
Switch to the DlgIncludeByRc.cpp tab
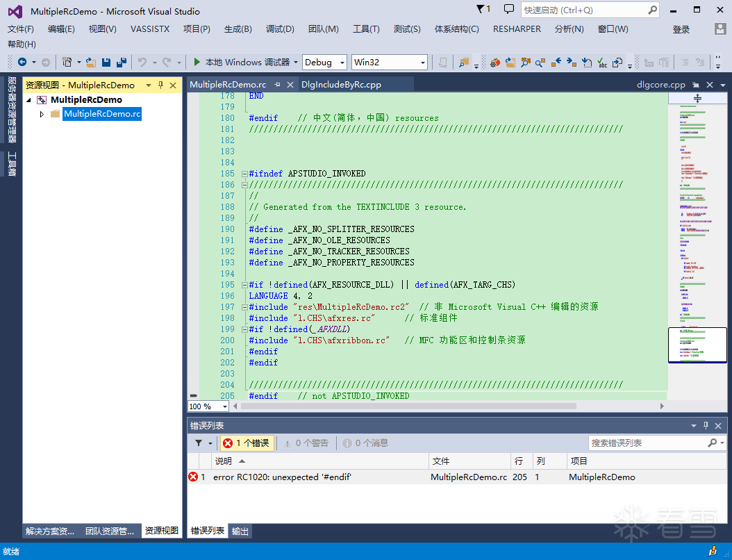tap(341, 85)
